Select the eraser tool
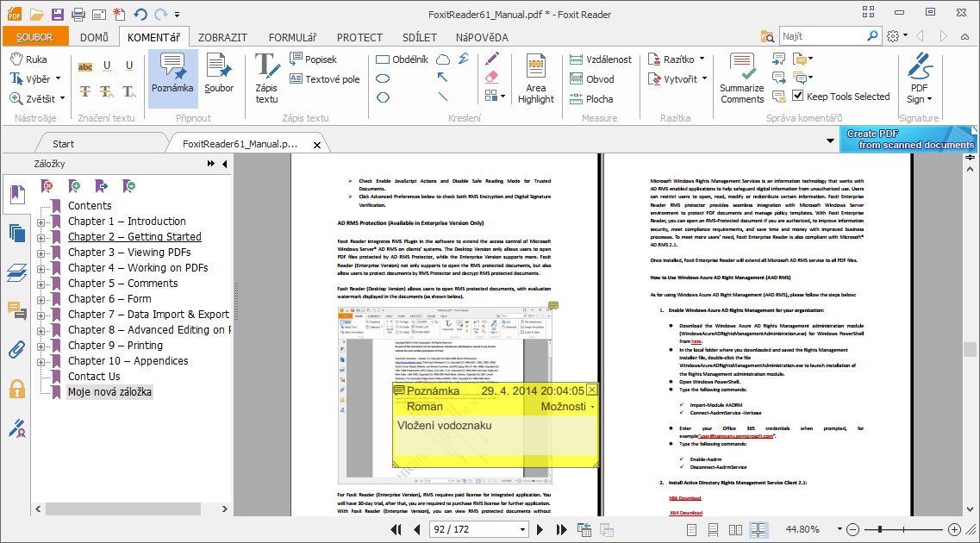The height and width of the screenshot is (543, 980). click(492, 77)
